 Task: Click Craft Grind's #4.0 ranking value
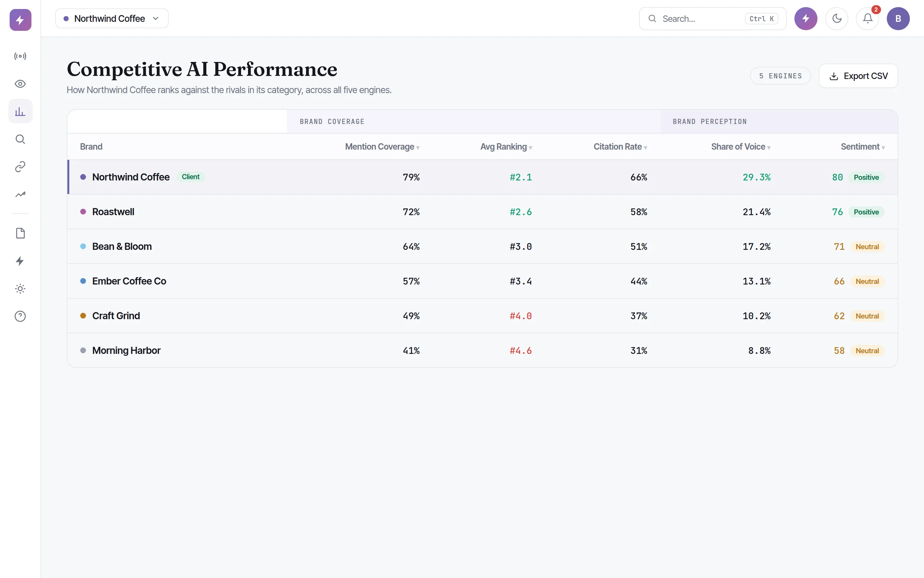tap(520, 316)
